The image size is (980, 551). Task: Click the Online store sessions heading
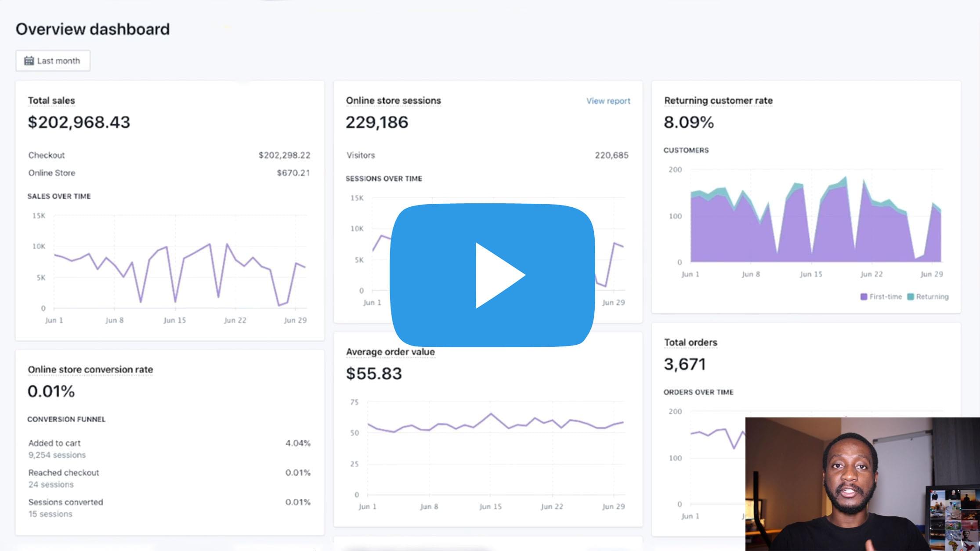(x=393, y=101)
